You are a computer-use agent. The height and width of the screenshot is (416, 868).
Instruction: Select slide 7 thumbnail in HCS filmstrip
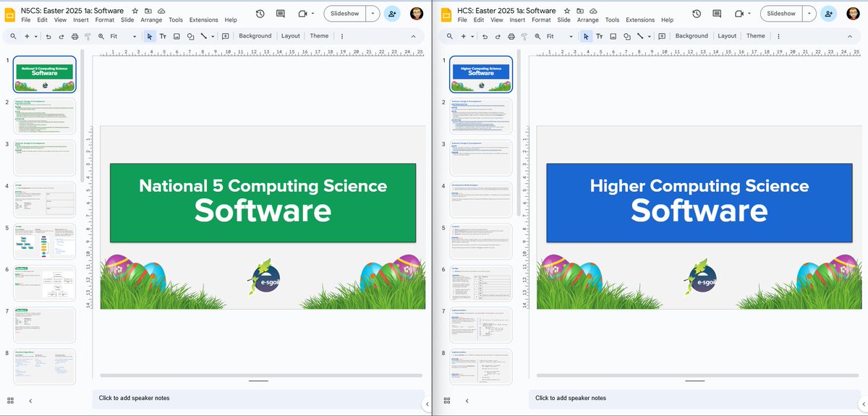pos(481,325)
